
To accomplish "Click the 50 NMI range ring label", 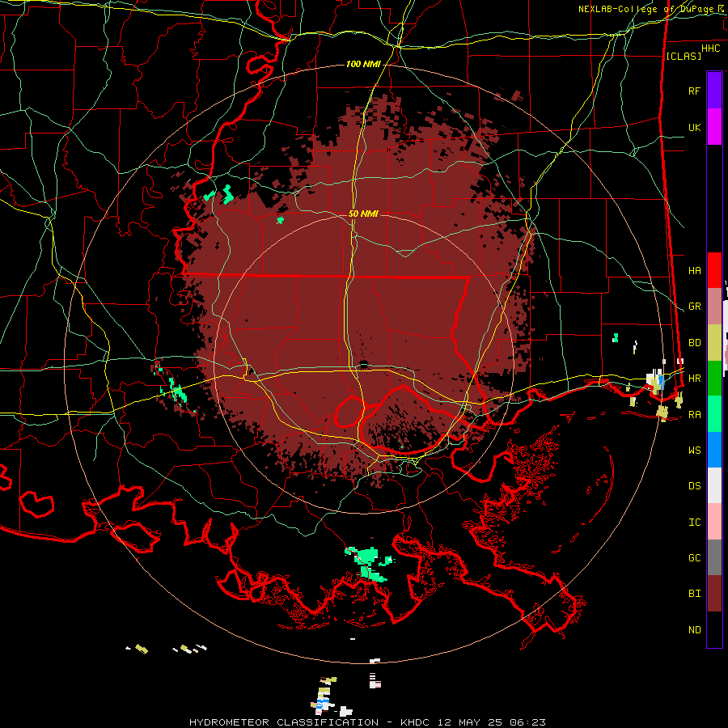I will (x=363, y=214).
